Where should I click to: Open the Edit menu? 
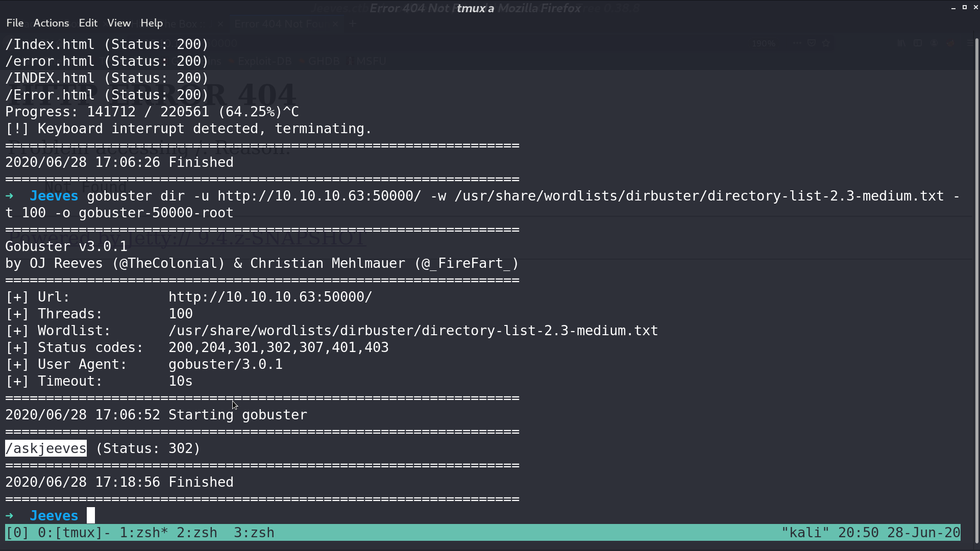coord(88,23)
